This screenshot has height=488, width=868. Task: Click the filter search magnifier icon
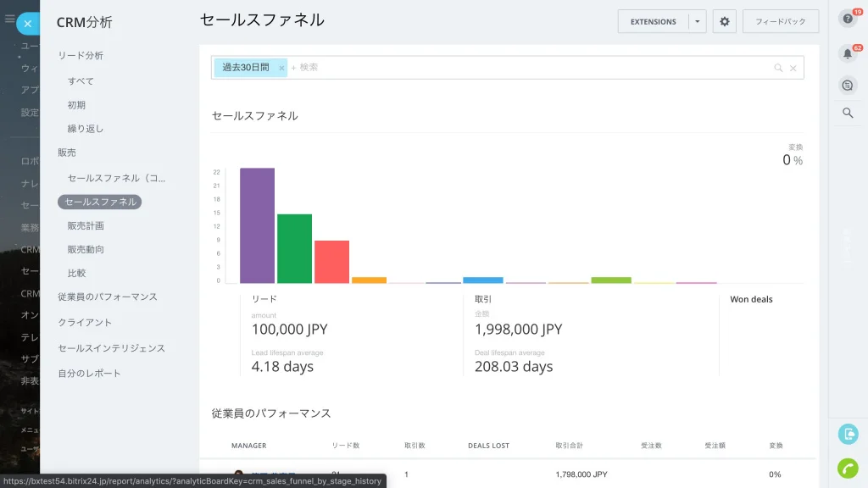point(778,68)
